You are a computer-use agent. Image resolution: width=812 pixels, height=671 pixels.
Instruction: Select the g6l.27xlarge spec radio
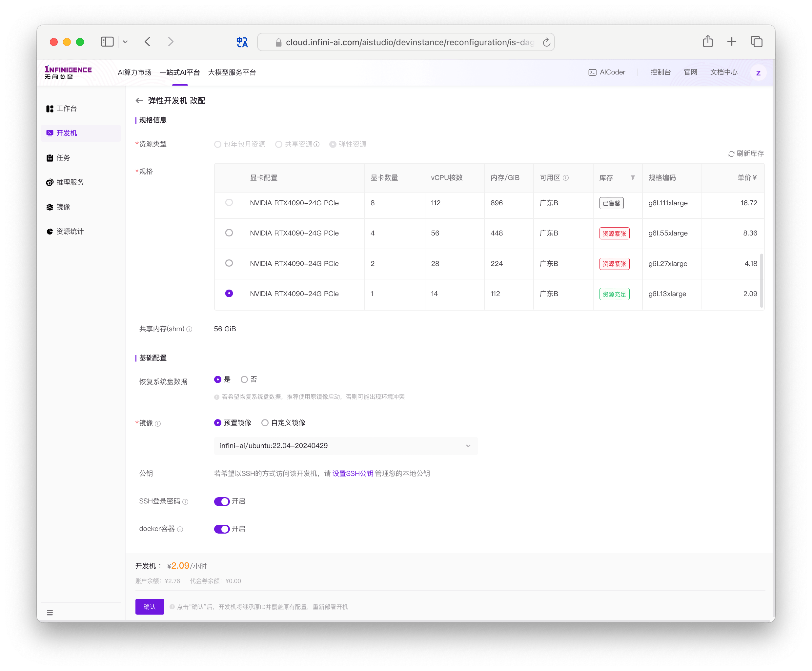229,263
